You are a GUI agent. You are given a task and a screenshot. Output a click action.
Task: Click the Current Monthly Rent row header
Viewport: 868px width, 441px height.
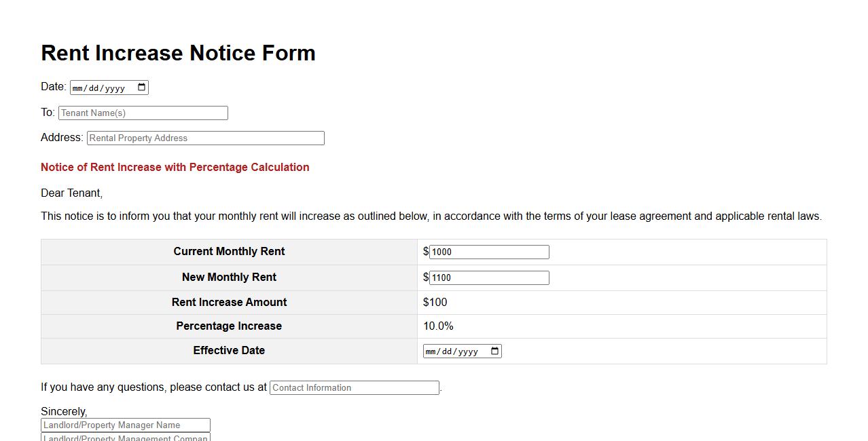(229, 251)
